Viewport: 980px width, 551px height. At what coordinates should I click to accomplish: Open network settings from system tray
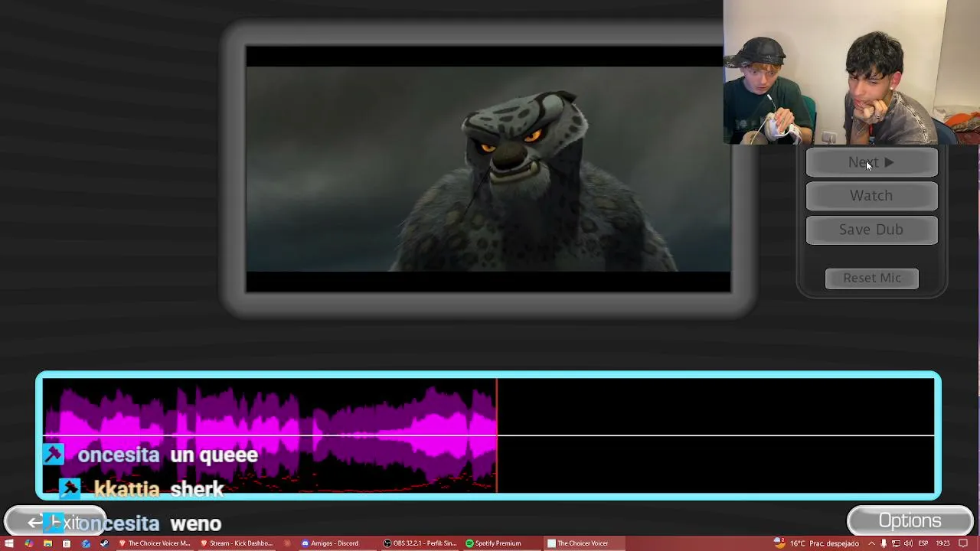pos(896,543)
